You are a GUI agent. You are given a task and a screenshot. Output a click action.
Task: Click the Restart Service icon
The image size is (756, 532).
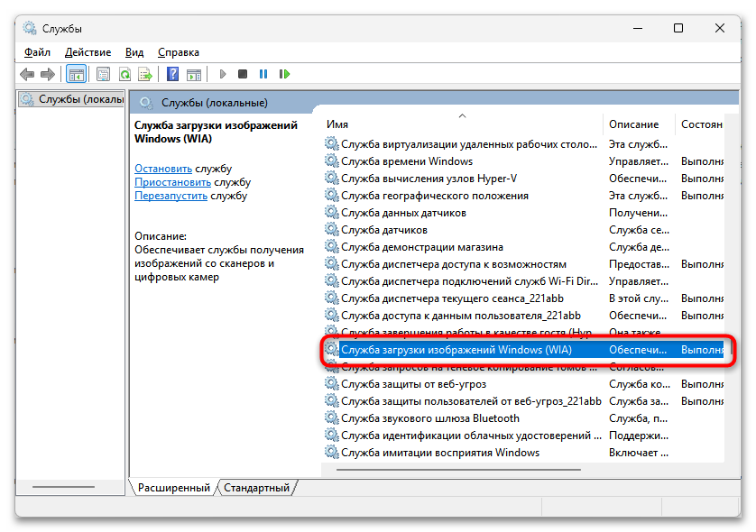point(284,74)
